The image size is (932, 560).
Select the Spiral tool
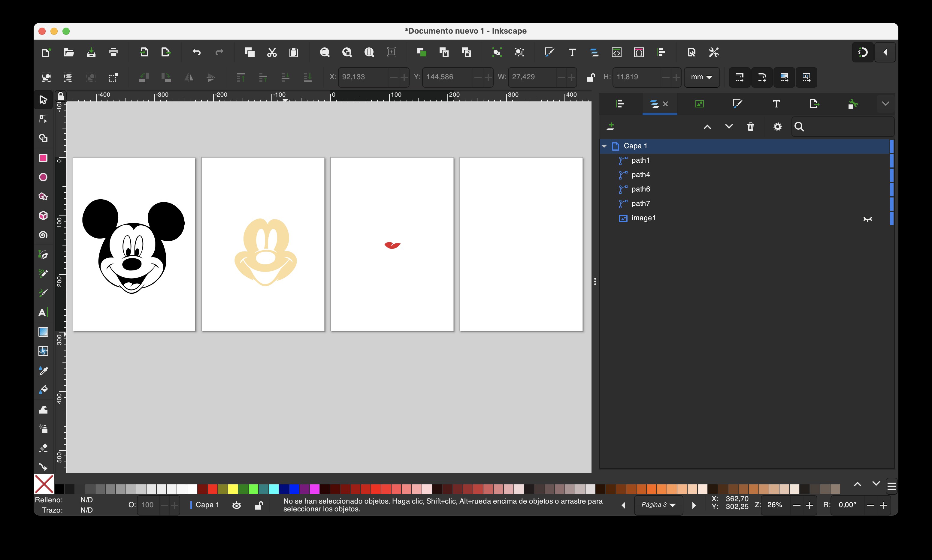click(x=43, y=235)
